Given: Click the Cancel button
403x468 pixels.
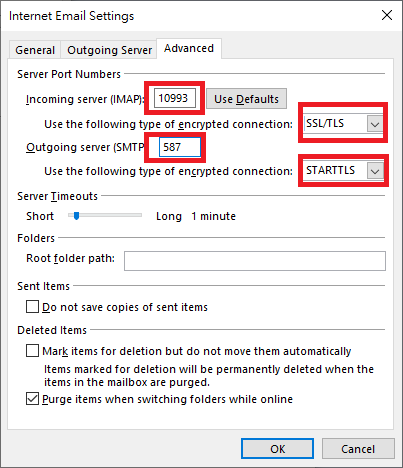Looking at the screenshot, I should click(358, 449).
